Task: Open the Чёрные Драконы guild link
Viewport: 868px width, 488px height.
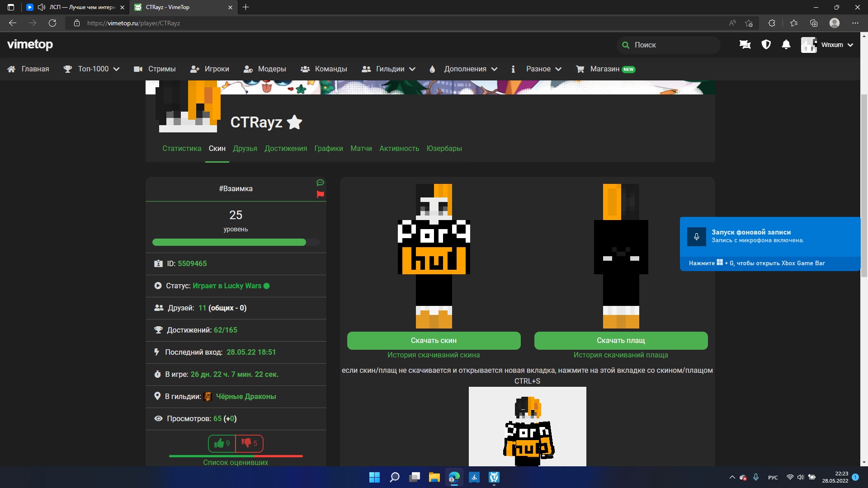Action: 245,397
